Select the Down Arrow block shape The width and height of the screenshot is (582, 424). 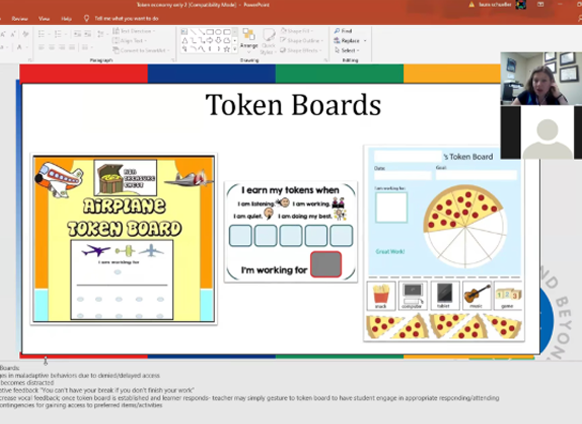pyautogui.click(x=218, y=40)
